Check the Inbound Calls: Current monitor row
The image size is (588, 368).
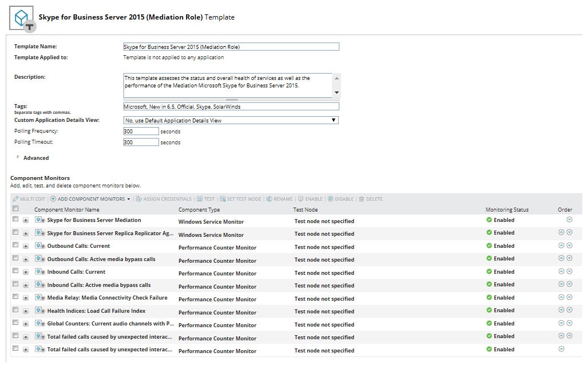pyautogui.click(x=15, y=272)
